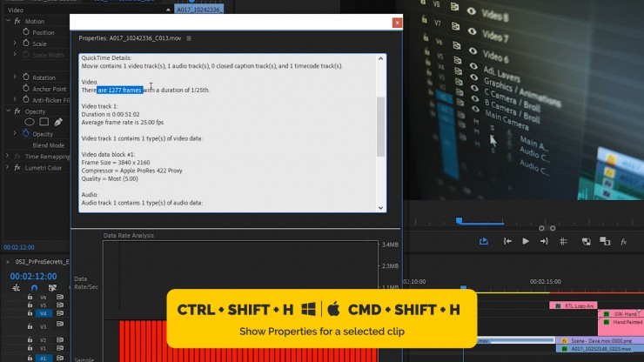Toggle lock on track V6
The width and height of the screenshot is (644, 362).
(x=30, y=297)
